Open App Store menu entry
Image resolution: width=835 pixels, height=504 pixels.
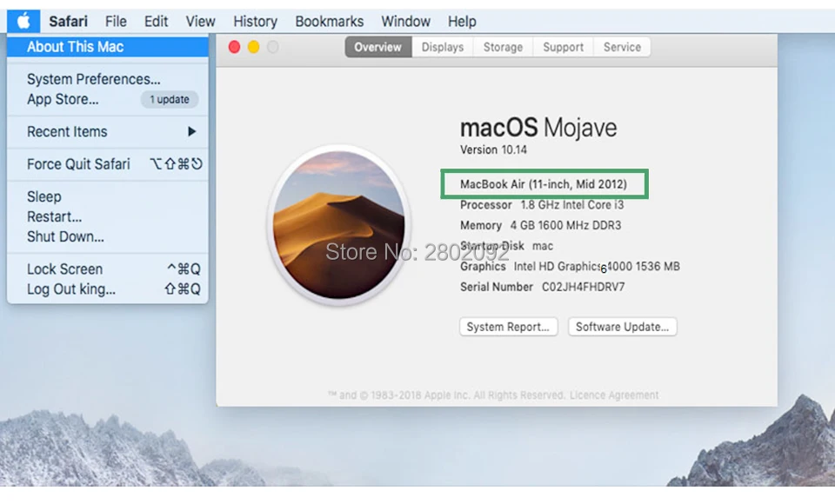pos(63,100)
